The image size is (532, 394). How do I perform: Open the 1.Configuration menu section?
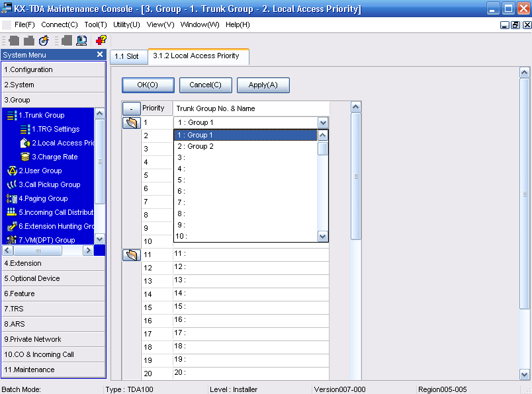pyautogui.click(x=54, y=69)
